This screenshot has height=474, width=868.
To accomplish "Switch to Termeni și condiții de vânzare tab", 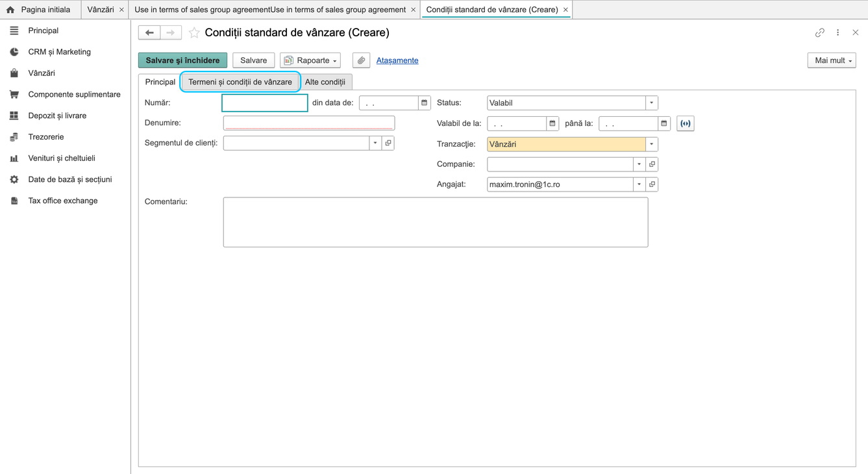I will (240, 82).
